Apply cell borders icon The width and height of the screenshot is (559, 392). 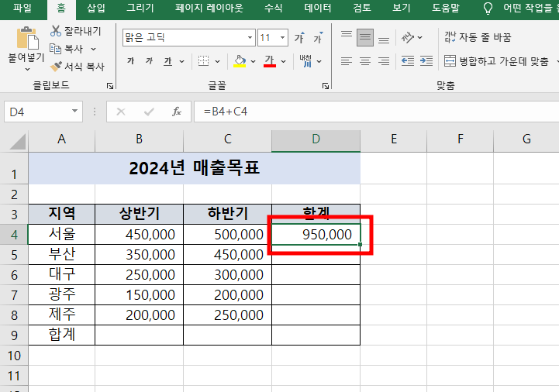pyautogui.click(x=204, y=61)
